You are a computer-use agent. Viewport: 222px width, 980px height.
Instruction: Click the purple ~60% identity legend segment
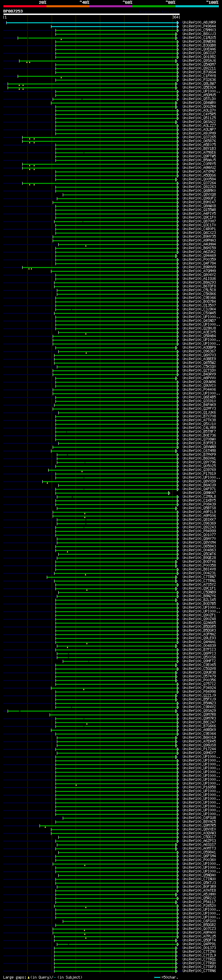111,6
